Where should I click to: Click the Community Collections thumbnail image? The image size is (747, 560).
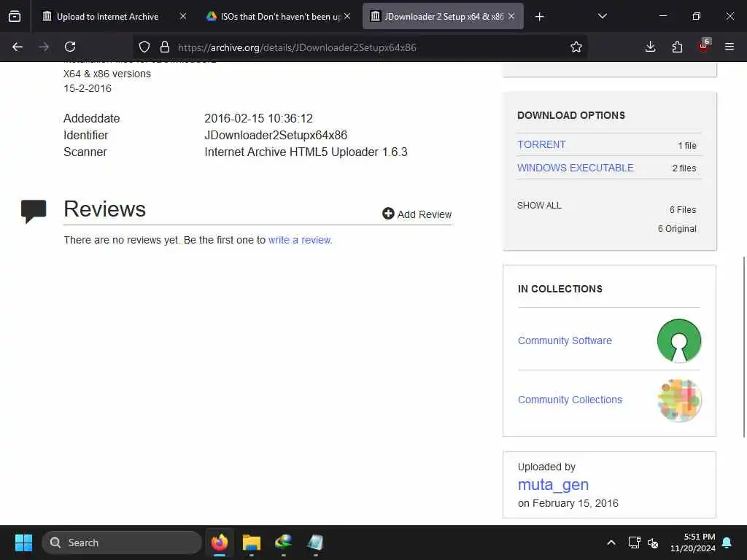pyautogui.click(x=679, y=400)
